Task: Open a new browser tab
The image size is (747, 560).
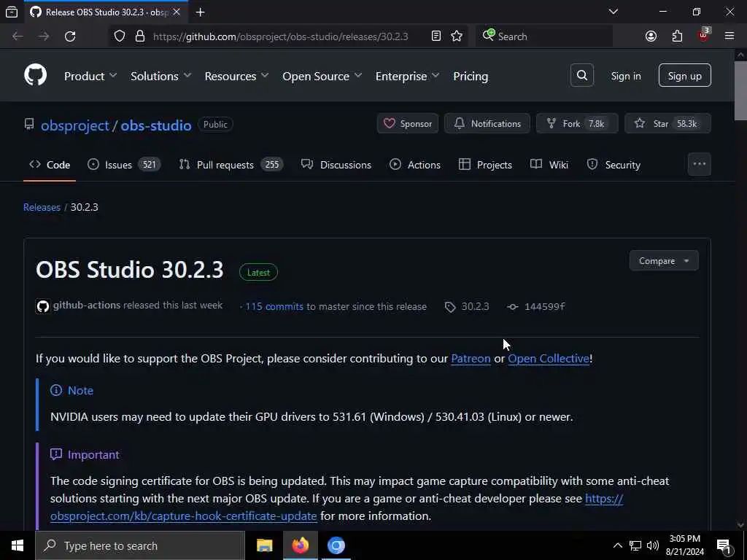Action: pos(200,12)
